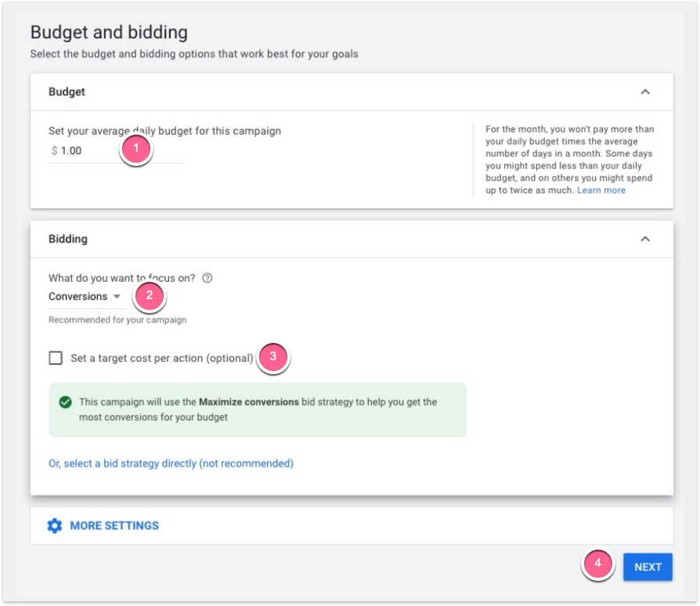Click the pink annotation marker 4
The image size is (700, 606).
597,564
